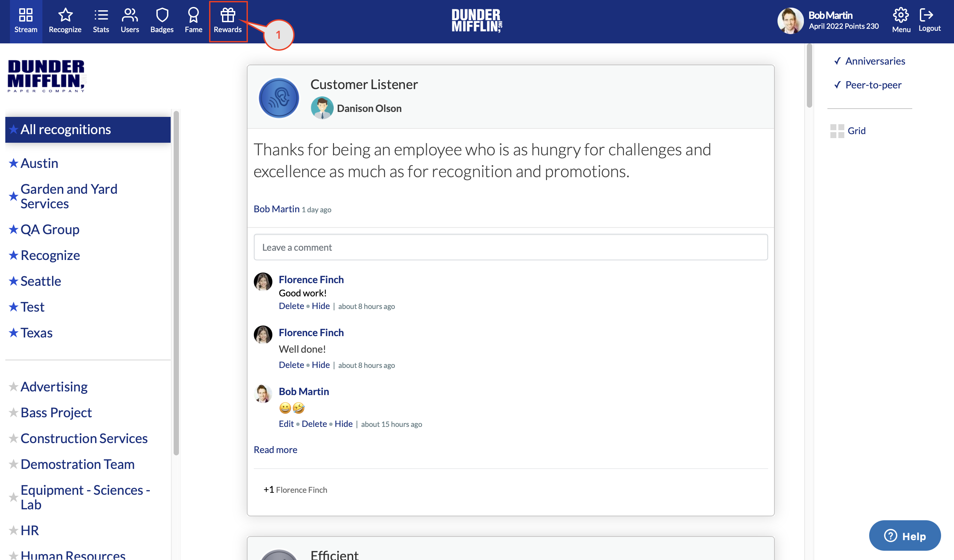Screen dimensions: 954x560
Task: Open the Texas stream
Action: pyautogui.click(x=37, y=332)
